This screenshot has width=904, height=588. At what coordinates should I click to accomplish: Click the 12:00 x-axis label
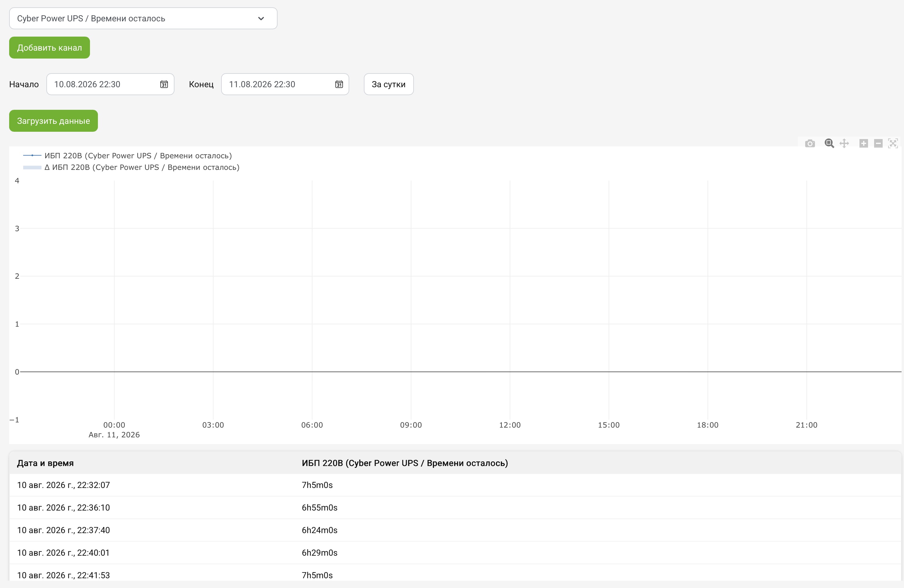(510, 425)
